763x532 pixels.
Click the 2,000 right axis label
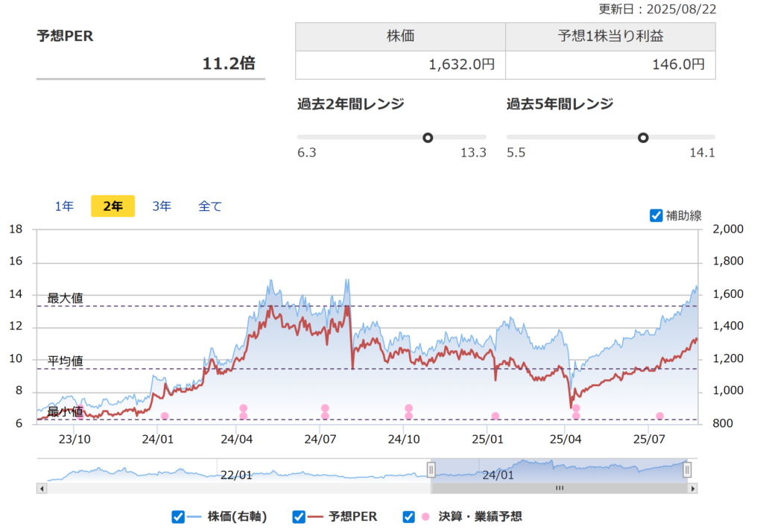pyautogui.click(x=728, y=229)
